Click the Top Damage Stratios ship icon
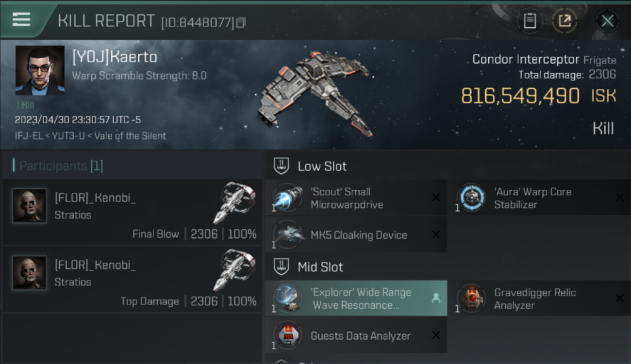The width and height of the screenshot is (631, 364). (x=234, y=270)
